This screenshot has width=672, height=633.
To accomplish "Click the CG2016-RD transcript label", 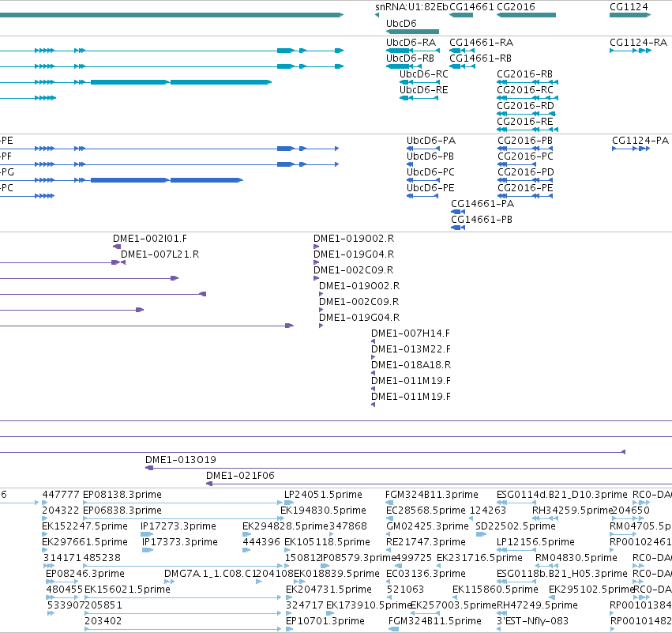I will tap(525, 106).
